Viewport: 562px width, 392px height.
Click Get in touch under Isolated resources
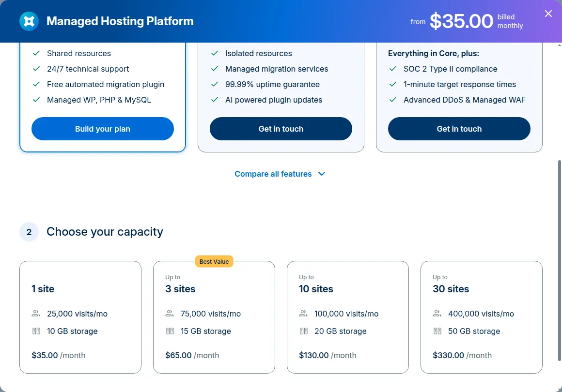281,129
